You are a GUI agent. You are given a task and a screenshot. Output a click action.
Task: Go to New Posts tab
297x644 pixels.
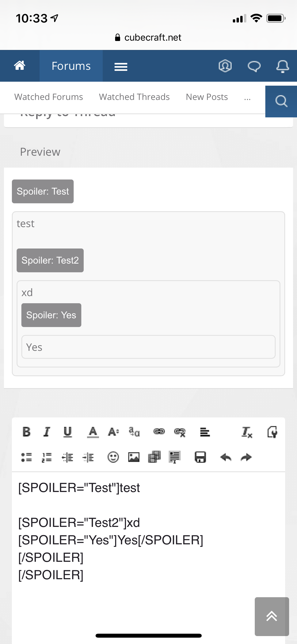coord(207,97)
